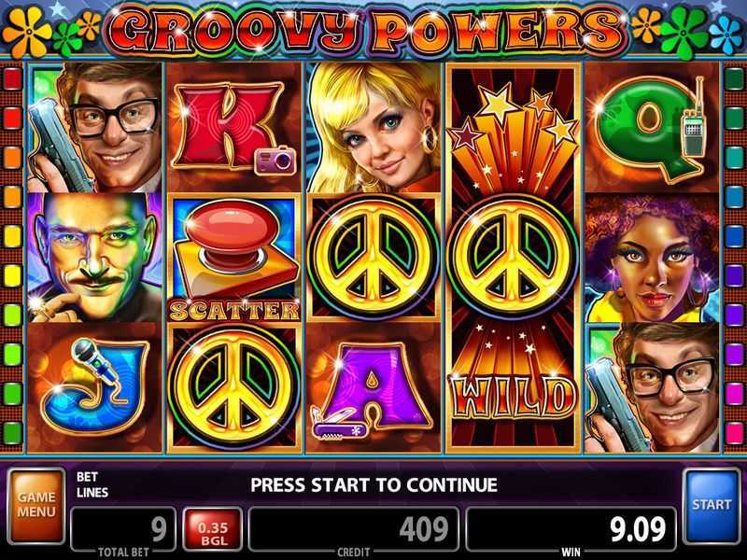Image resolution: width=747 pixels, height=560 pixels.
Task: Click the blue Start button
Action: point(712,505)
